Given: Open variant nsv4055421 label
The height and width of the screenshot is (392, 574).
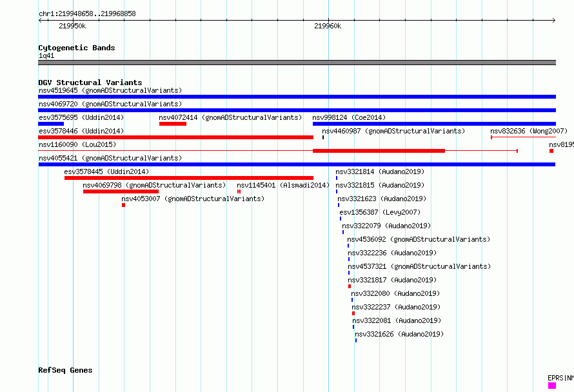Looking at the screenshot, I should (x=110, y=158).
